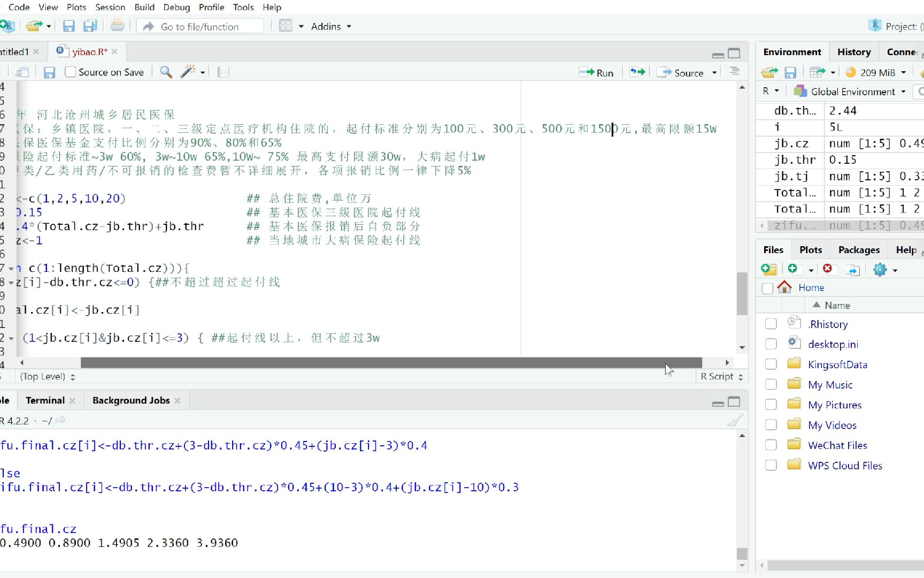Switch to the History tab
This screenshot has height=578, width=924.
[853, 52]
